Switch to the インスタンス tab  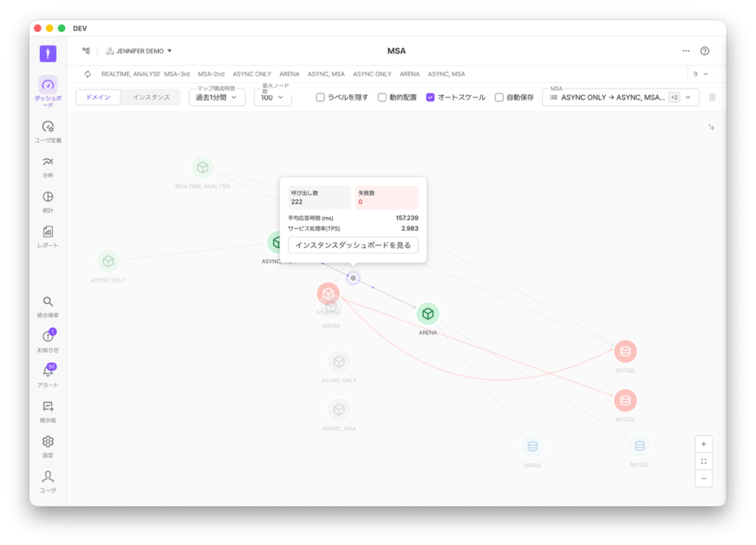click(151, 97)
